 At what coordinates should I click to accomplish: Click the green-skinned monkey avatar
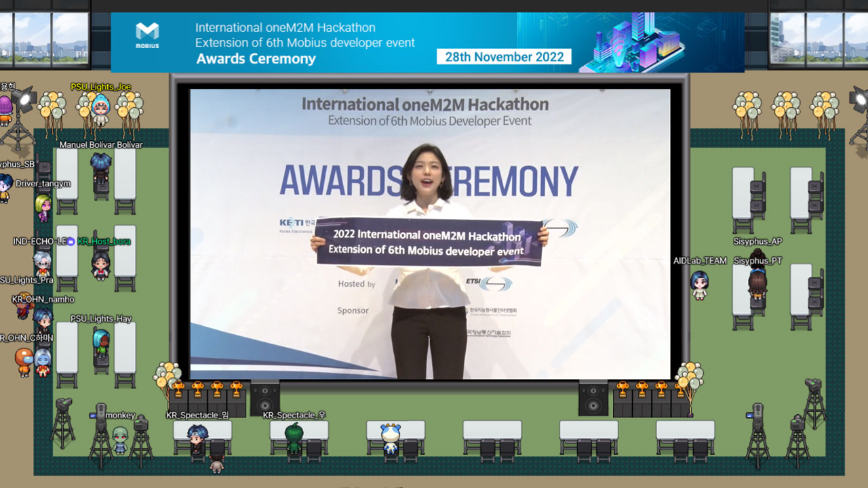pyautogui.click(x=120, y=440)
